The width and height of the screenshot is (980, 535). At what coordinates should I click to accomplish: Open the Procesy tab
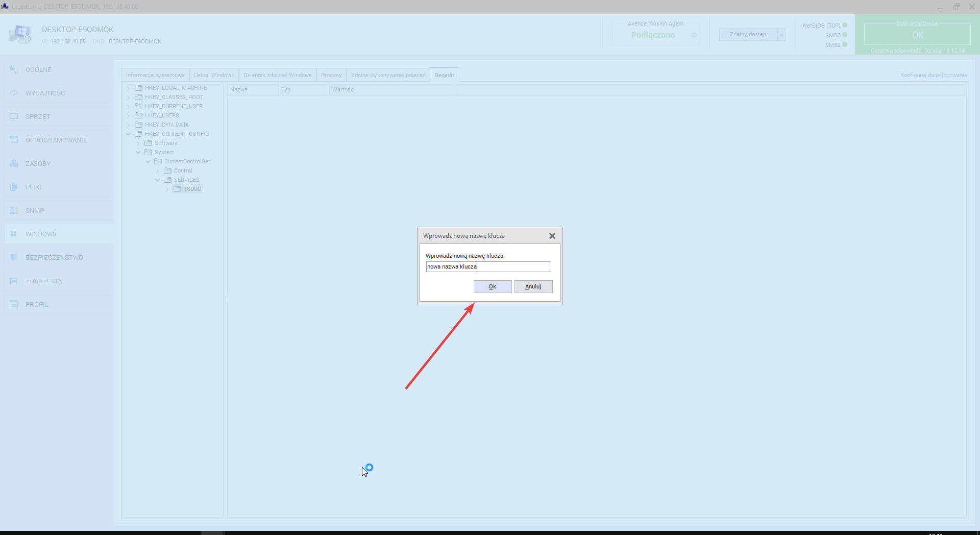(331, 75)
